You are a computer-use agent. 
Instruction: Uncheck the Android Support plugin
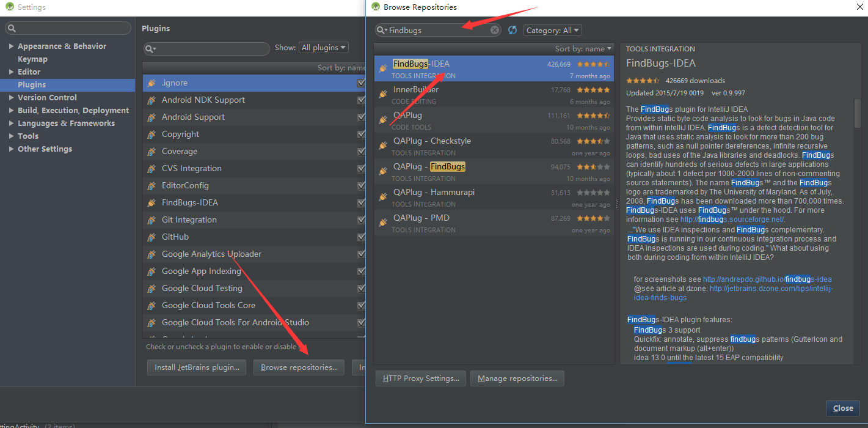coord(361,117)
